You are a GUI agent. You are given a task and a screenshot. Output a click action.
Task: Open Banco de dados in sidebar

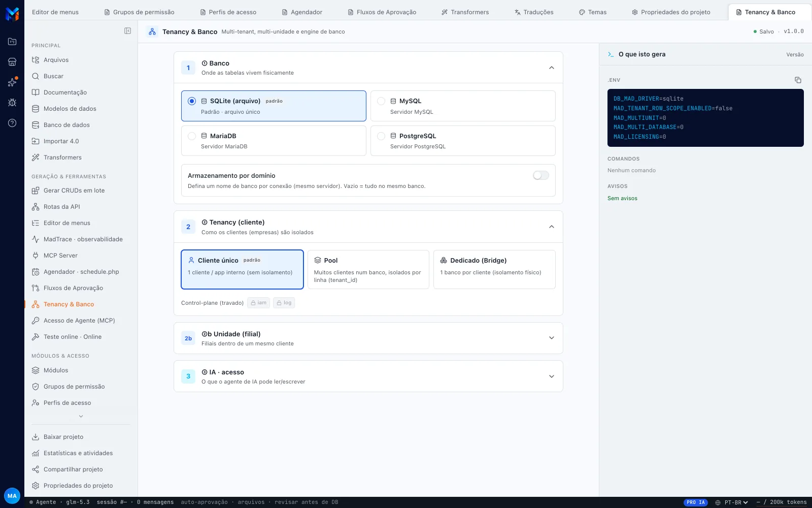(x=81, y=125)
